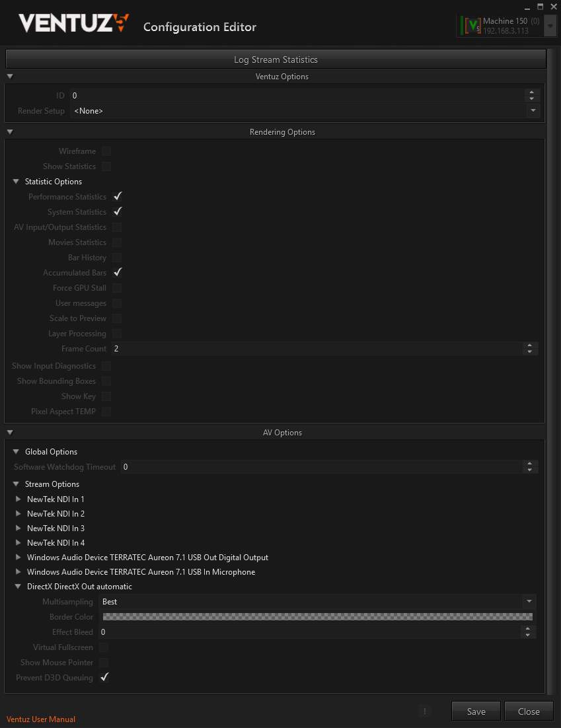561x728 pixels.
Task: Collapse the Rendering Options section
Action: [10, 132]
